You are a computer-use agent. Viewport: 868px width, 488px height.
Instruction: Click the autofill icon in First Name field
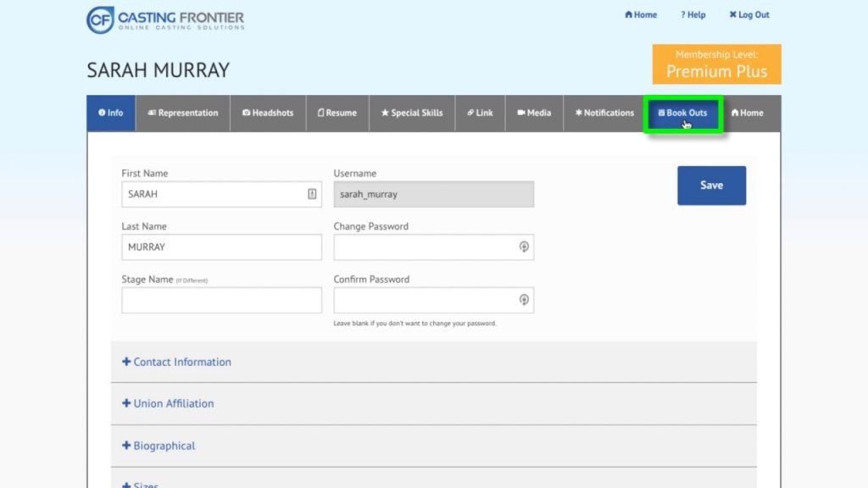[312, 194]
